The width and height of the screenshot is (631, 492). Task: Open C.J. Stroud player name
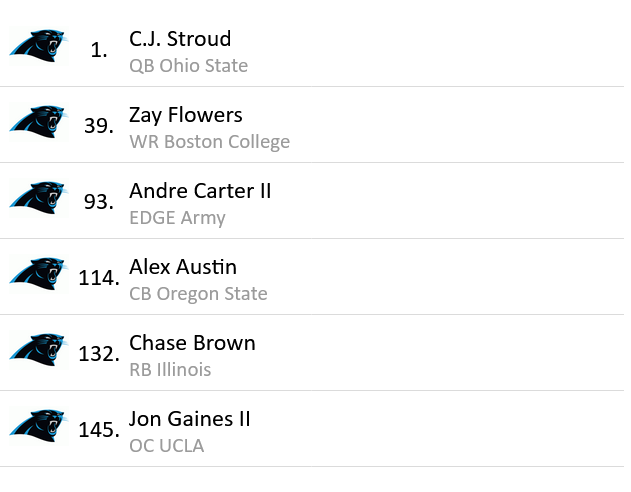180,39
